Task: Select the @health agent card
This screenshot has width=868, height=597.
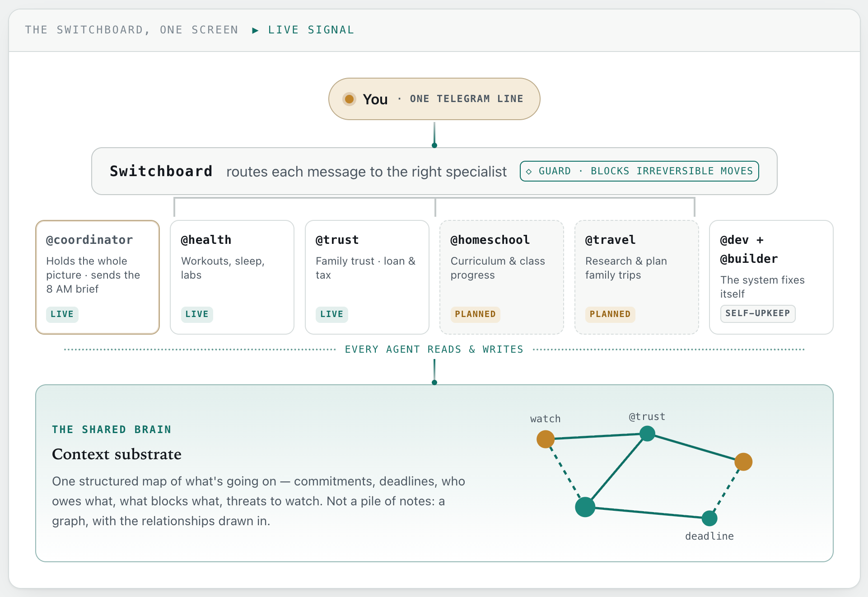Action: (x=232, y=277)
